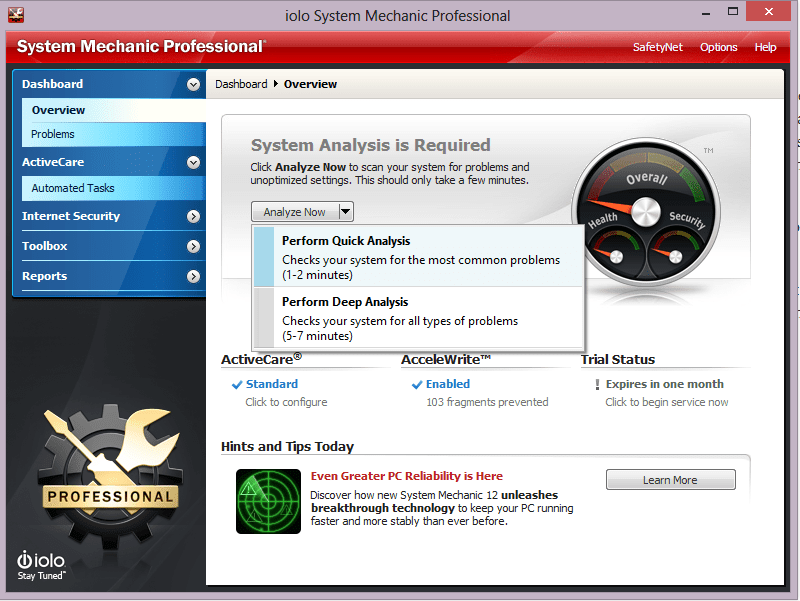Image resolution: width=800 pixels, height=601 pixels.
Task: Collapse the Dashboard section chevron
Action: tap(193, 84)
